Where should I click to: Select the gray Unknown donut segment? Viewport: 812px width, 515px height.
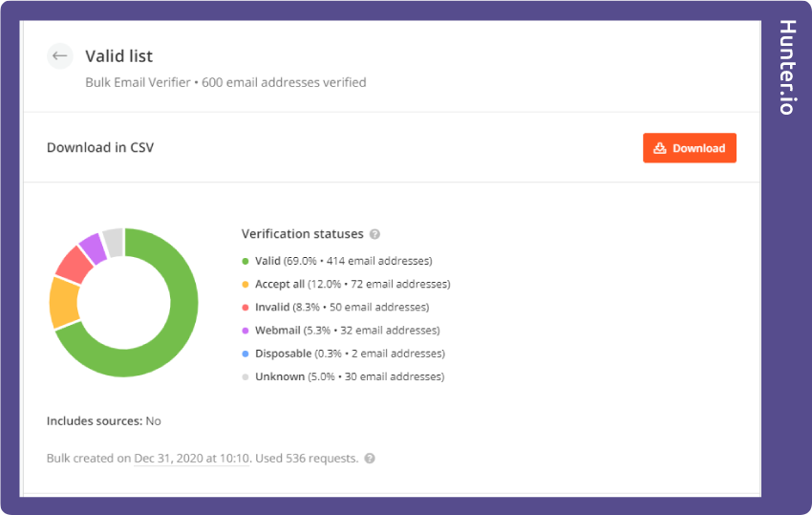coord(114,242)
